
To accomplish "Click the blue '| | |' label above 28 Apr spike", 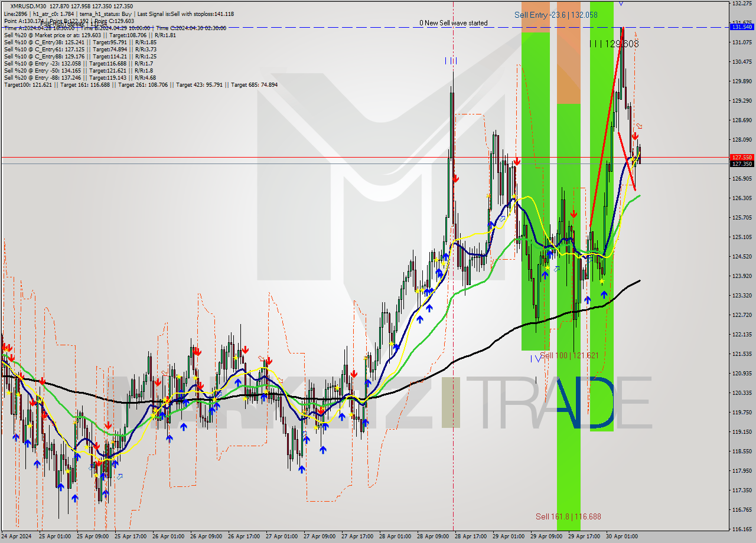I will [451, 60].
